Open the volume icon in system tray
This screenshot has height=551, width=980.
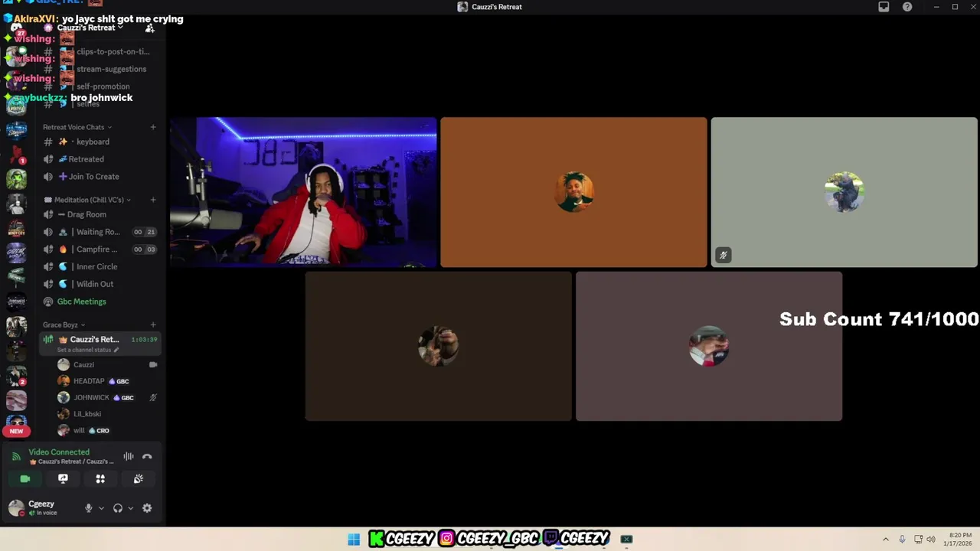tap(931, 540)
